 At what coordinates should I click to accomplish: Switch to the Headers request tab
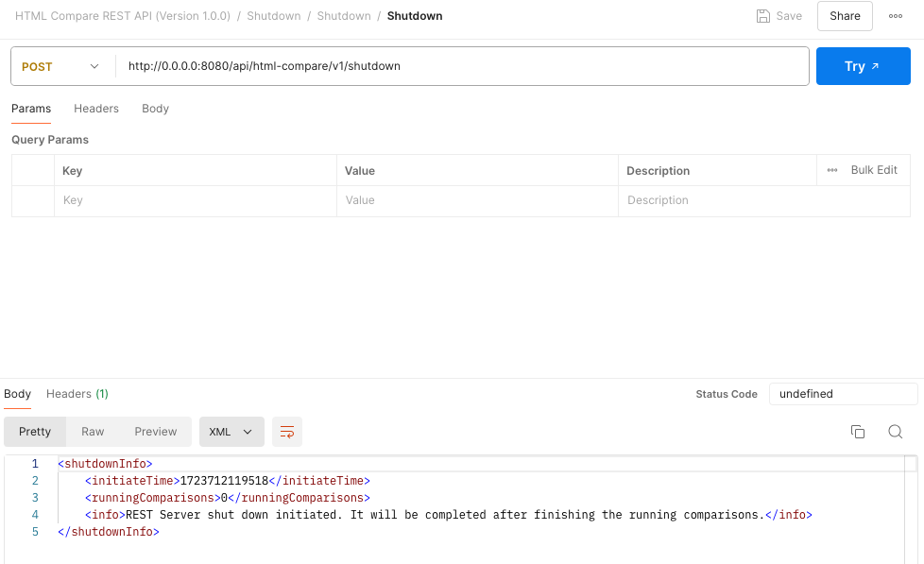pyautogui.click(x=96, y=109)
